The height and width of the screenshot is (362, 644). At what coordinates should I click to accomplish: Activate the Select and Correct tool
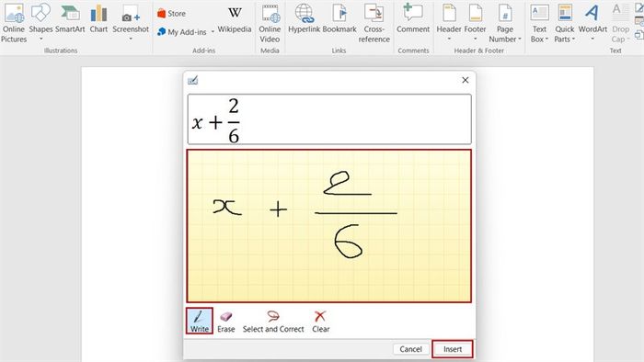273,322
